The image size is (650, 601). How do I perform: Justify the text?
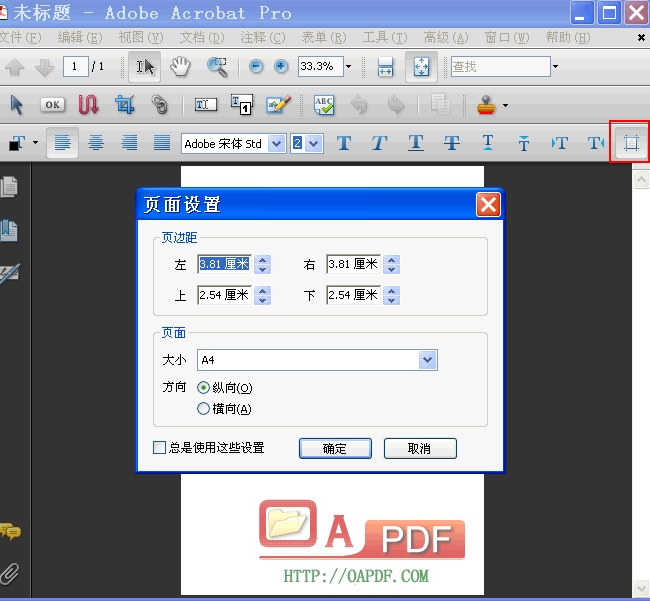pos(162,143)
